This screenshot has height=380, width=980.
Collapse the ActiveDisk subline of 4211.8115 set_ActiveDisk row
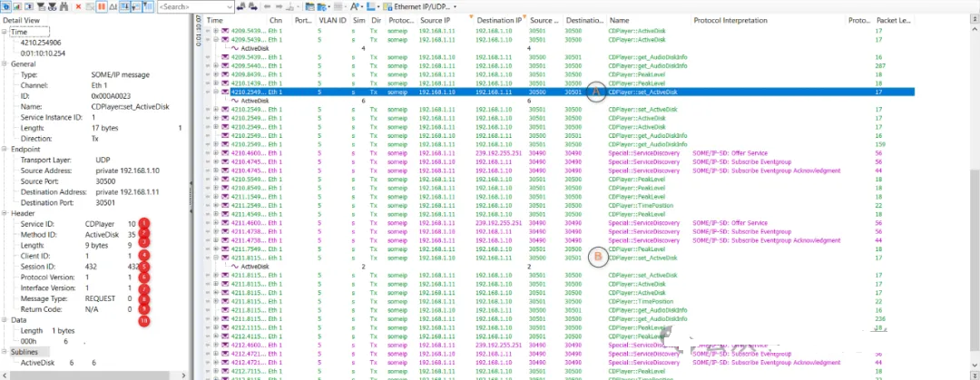216,258
